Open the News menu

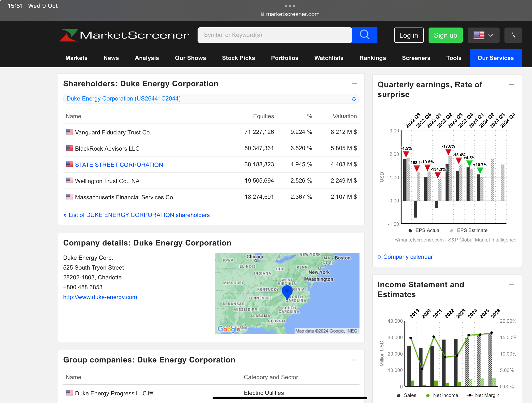111,58
